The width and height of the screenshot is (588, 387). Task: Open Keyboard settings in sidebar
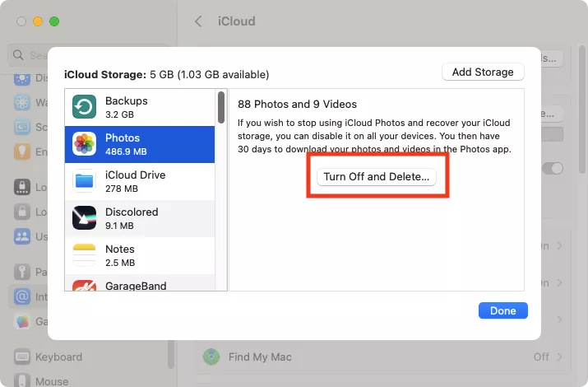click(58, 357)
